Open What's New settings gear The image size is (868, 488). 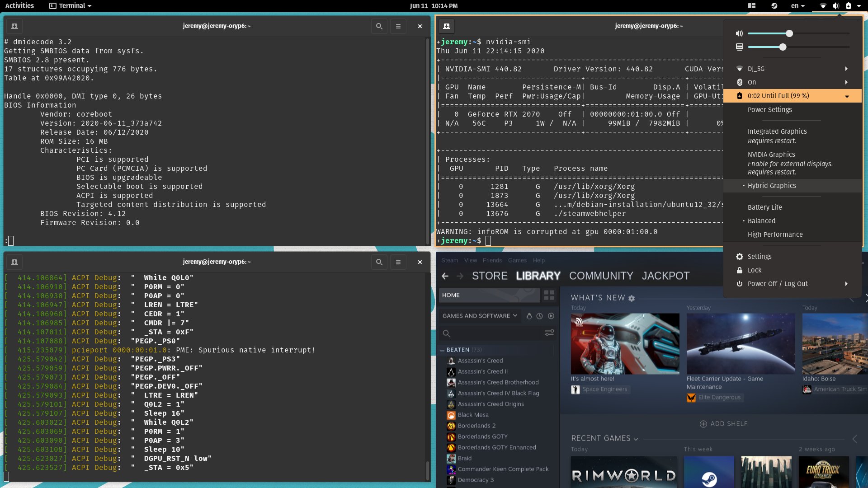(632, 298)
